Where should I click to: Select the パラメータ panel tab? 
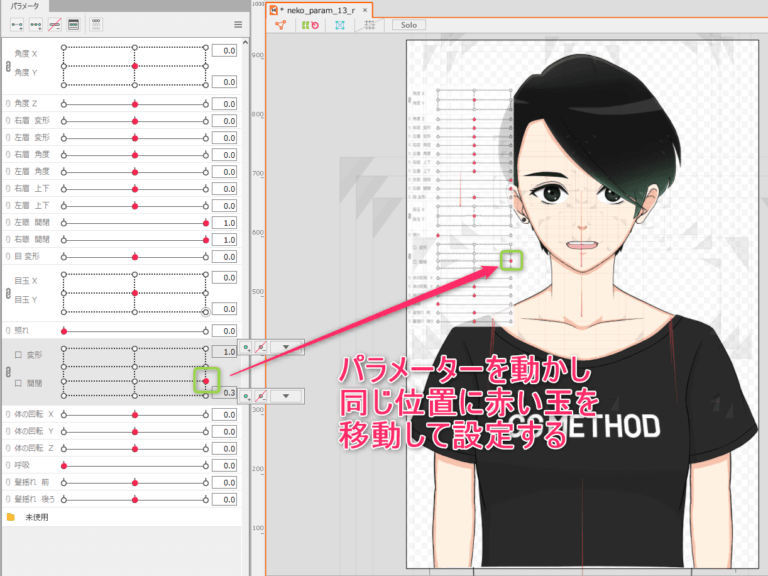(x=24, y=5)
